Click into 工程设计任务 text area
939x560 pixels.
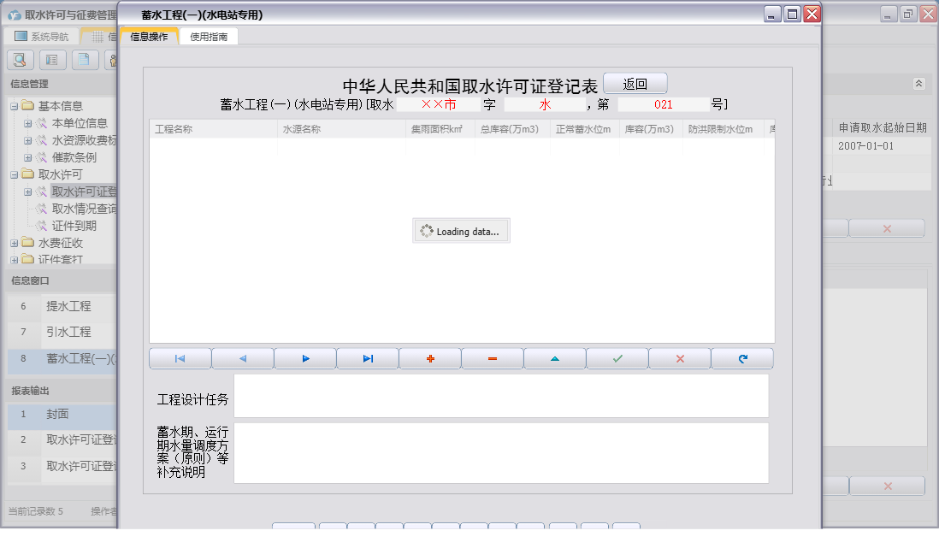(501, 396)
